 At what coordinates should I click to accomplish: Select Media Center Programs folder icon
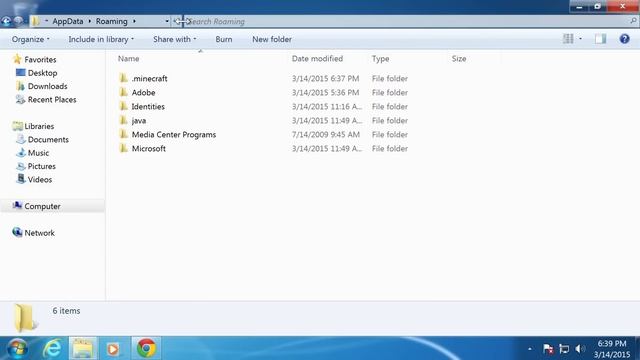(x=124, y=134)
